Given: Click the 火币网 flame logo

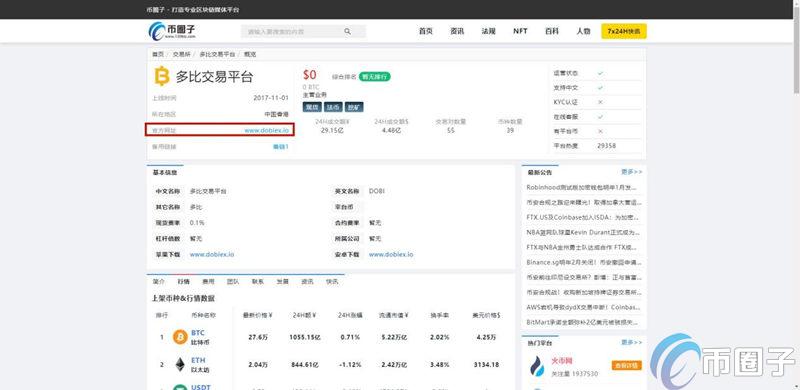Looking at the screenshot, I should (x=537, y=365).
